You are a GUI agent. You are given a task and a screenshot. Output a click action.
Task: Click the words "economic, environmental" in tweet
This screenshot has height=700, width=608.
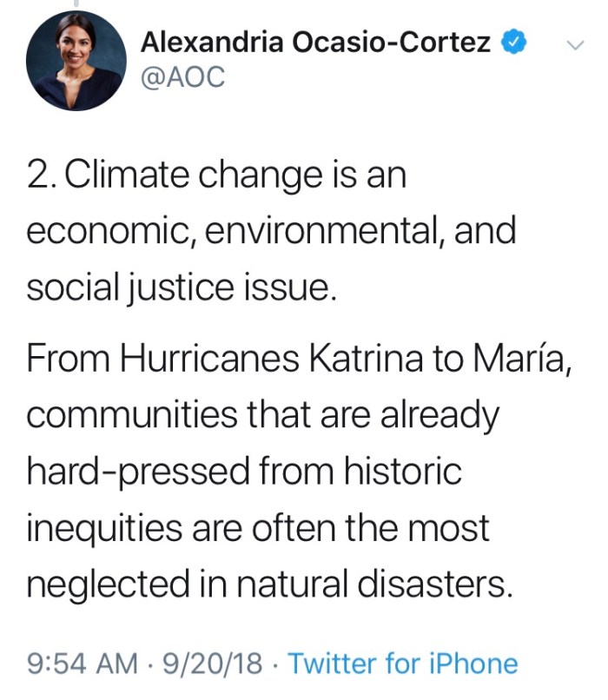tap(233, 231)
